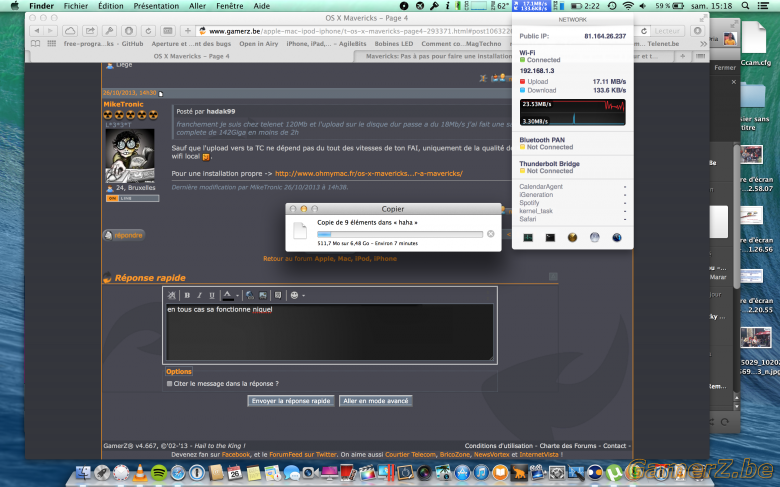
Task: Reload page from the address bar icon
Action: pyautogui.click(x=643, y=31)
